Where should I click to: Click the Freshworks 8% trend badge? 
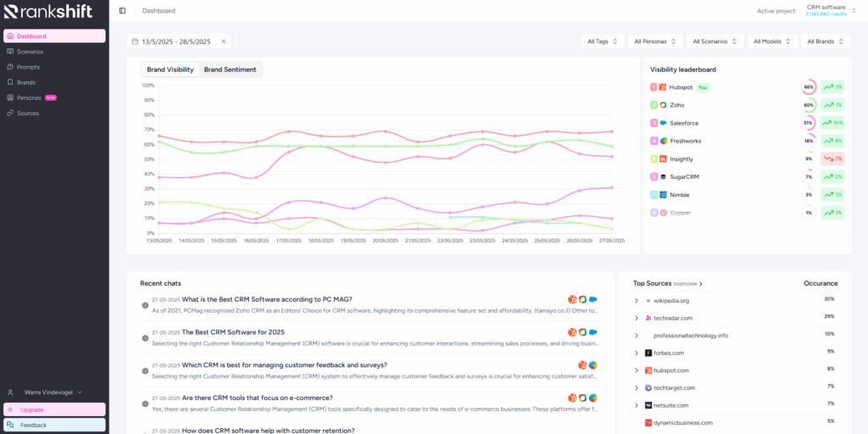coord(832,142)
